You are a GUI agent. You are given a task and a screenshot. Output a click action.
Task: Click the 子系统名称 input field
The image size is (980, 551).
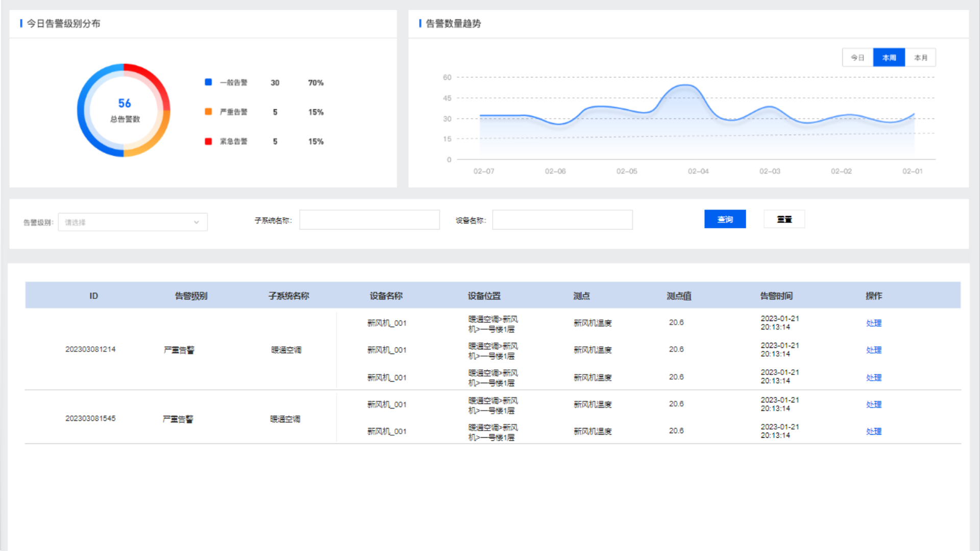370,220
